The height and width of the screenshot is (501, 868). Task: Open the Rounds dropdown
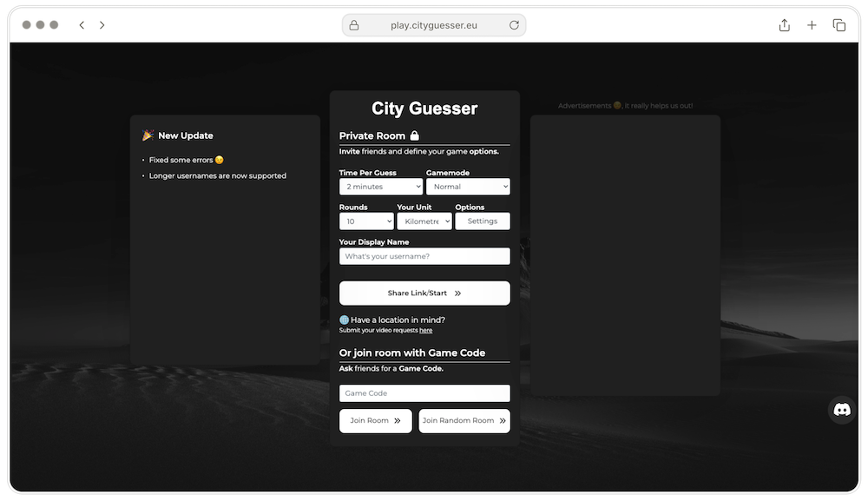pyautogui.click(x=366, y=221)
